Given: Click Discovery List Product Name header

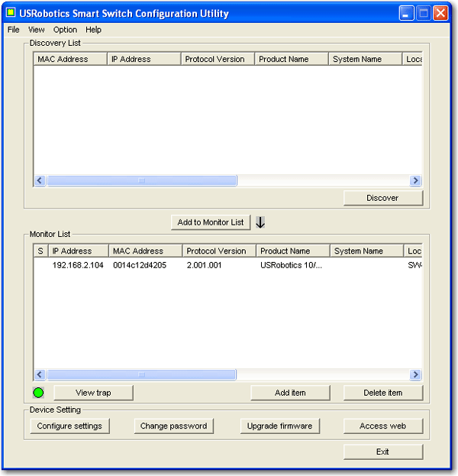Looking at the screenshot, I should 292,59.
